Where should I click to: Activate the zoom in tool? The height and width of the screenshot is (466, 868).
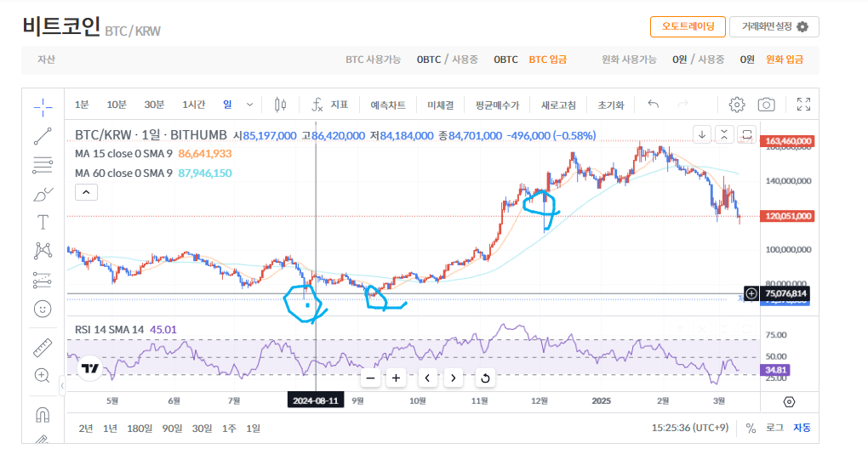(x=43, y=376)
